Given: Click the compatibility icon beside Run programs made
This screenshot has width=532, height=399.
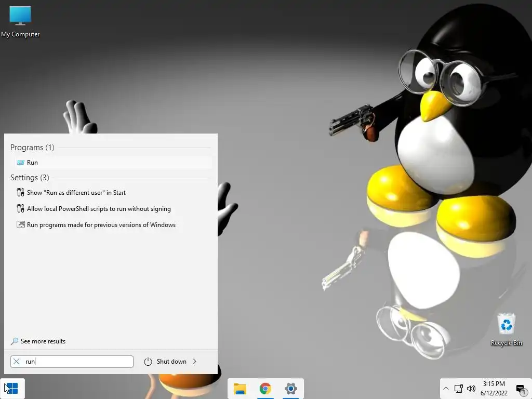Looking at the screenshot, I should (x=21, y=224).
